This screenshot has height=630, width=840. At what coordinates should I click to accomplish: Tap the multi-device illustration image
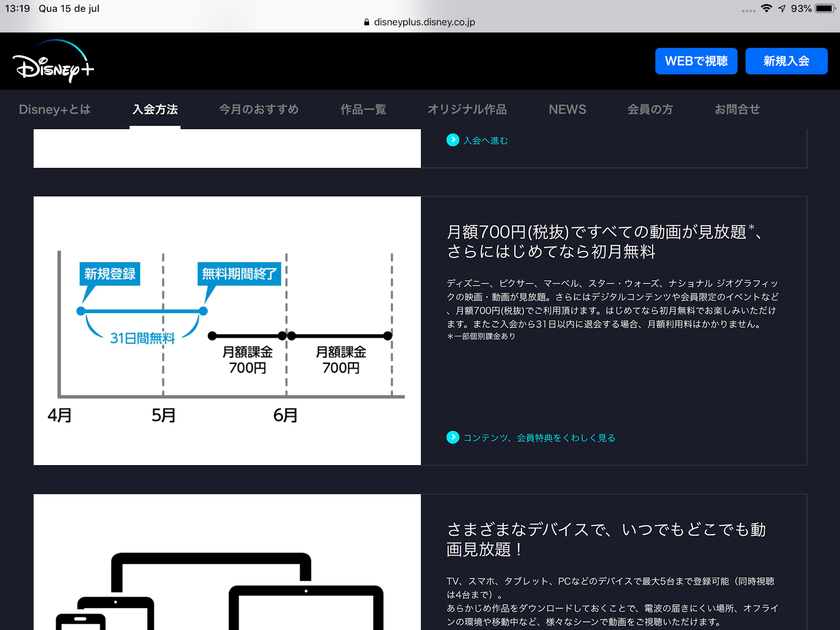pos(227,562)
